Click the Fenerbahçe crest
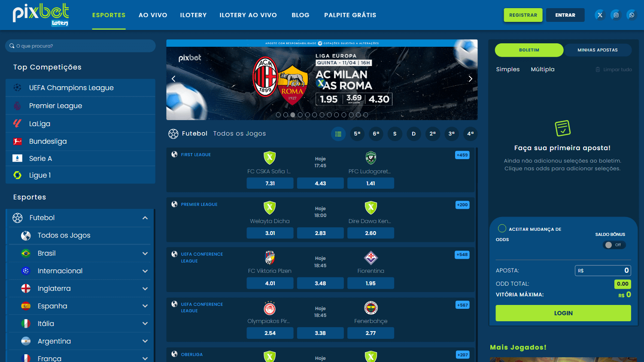This screenshot has width=644, height=362. coord(371,308)
